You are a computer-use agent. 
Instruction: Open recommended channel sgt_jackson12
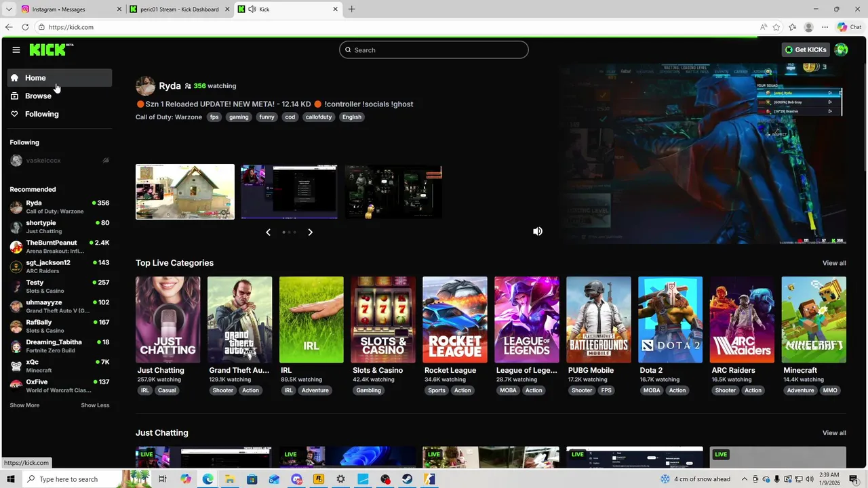tap(60, 266)
